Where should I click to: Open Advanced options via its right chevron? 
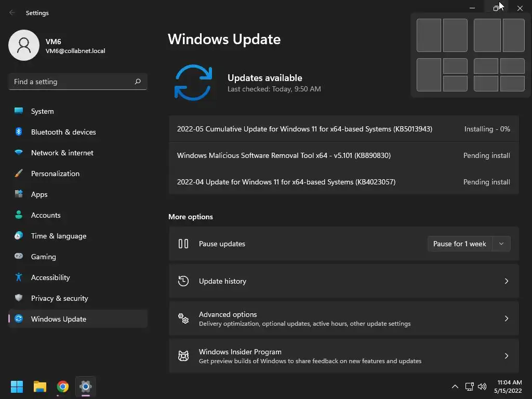click(x=506, y=318)
